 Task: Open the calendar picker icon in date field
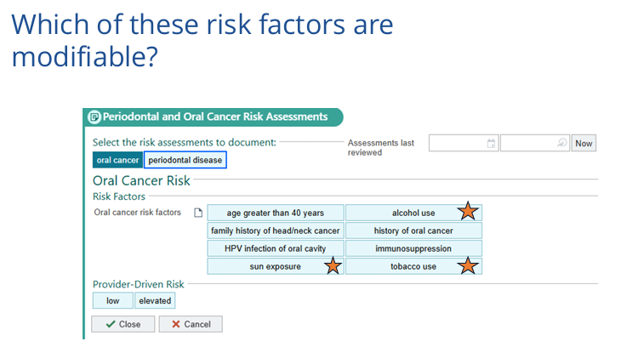492,144
